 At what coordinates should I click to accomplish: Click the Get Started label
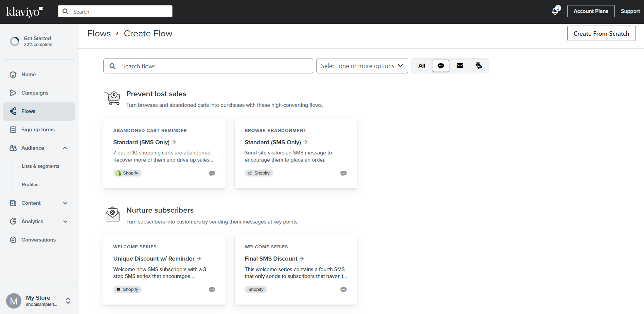(x=37, y=38)
